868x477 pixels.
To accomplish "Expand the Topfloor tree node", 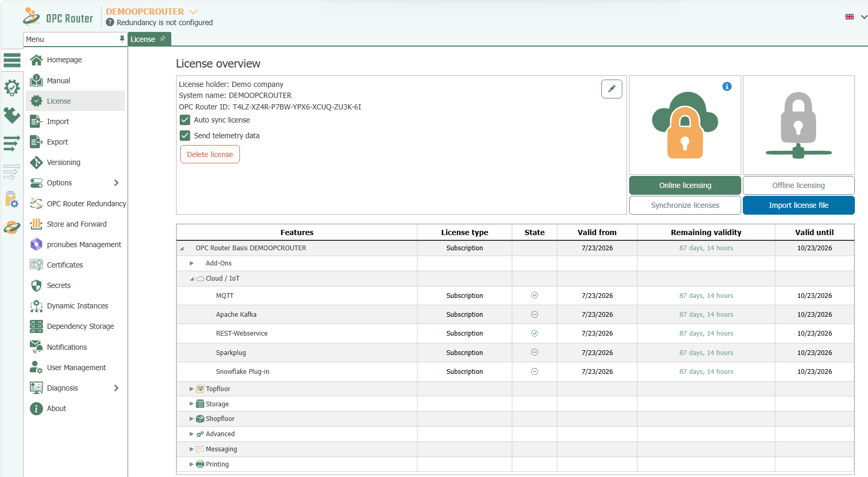I will [192, 389].
